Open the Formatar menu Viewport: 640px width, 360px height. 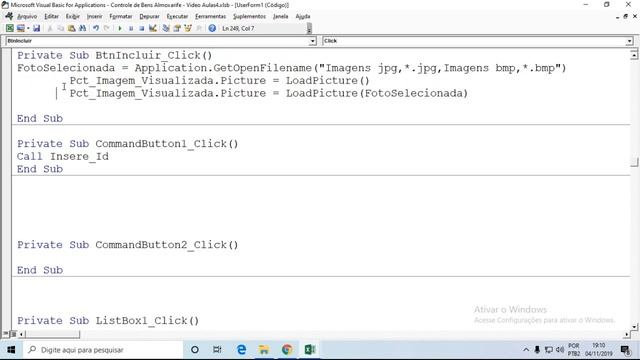pos(121,16)
